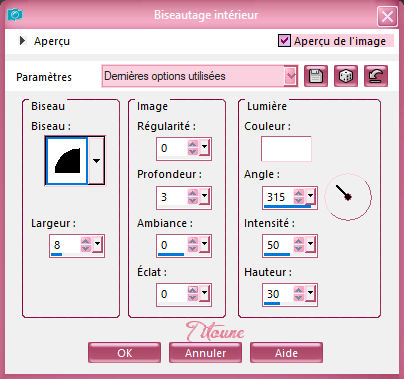Open the Ambiance slider dropdown
The height and width of the screenshot is (379, 404).
point(204,244)
